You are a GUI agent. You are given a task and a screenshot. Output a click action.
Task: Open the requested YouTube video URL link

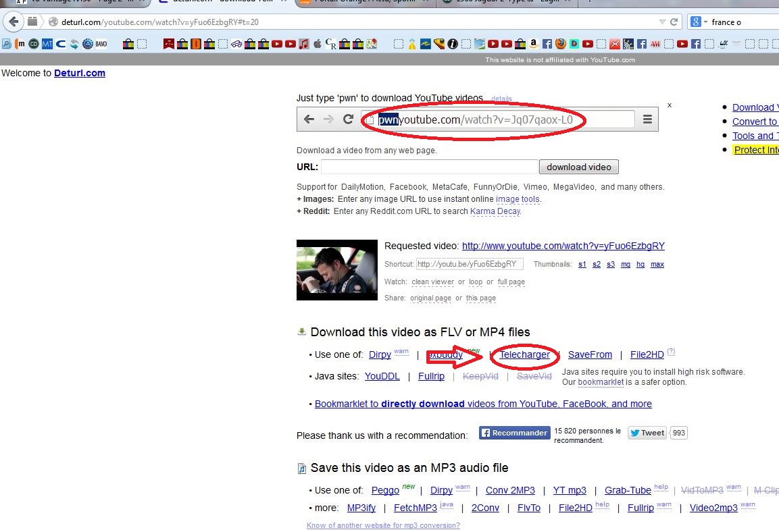click(563, 246)
